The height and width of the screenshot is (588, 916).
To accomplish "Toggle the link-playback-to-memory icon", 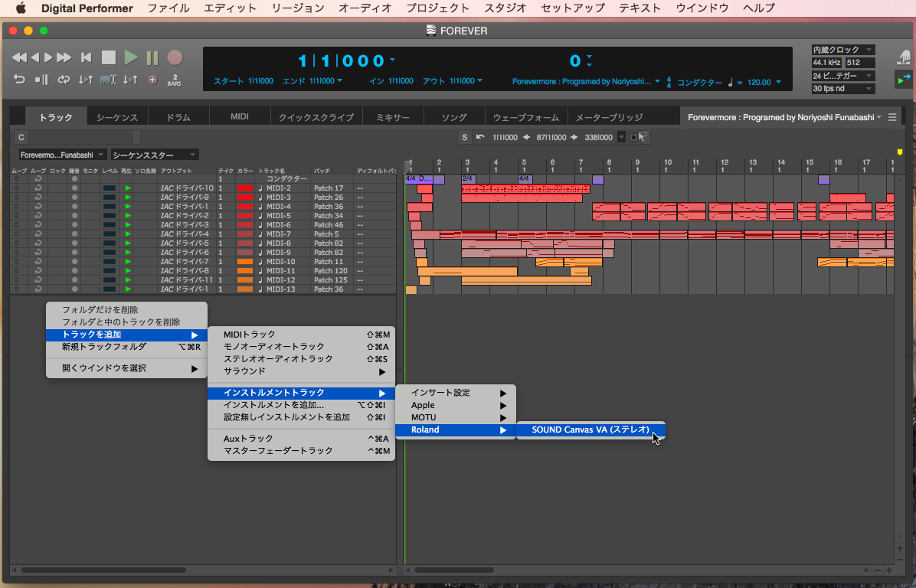I will pos(86,80).
